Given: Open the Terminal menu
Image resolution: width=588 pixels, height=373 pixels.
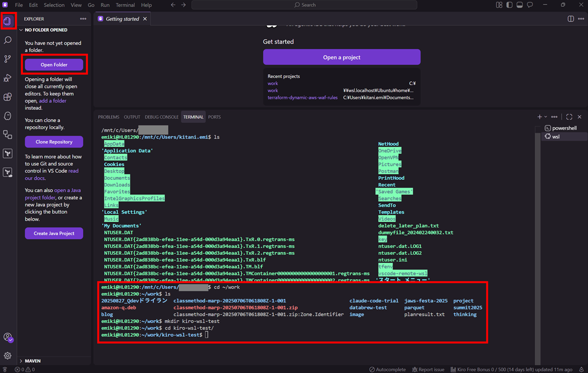Looking at the screenshot, I should 125,5.
